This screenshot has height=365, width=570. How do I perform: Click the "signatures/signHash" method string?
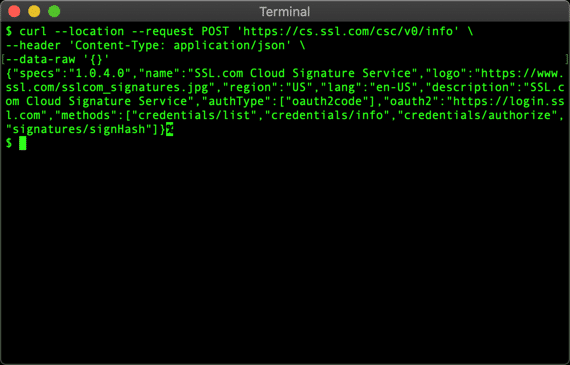click(79, 129)
